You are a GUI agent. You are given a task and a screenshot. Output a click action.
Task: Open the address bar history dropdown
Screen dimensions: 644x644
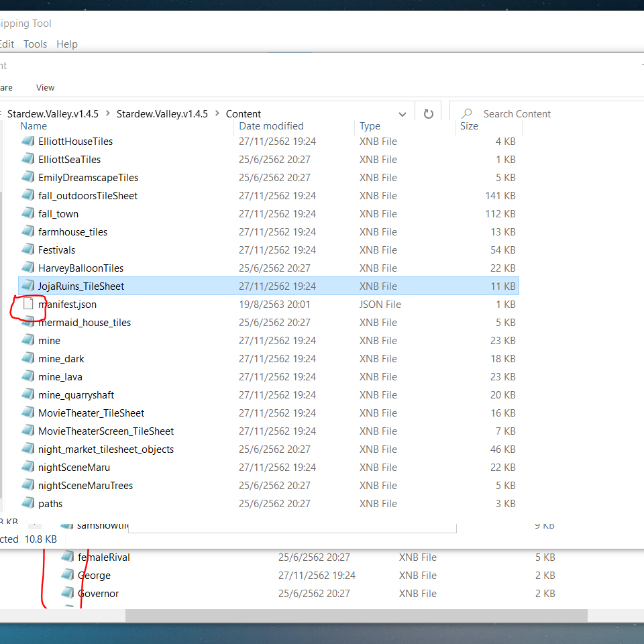pyautogui.click(x=402, y=114)
